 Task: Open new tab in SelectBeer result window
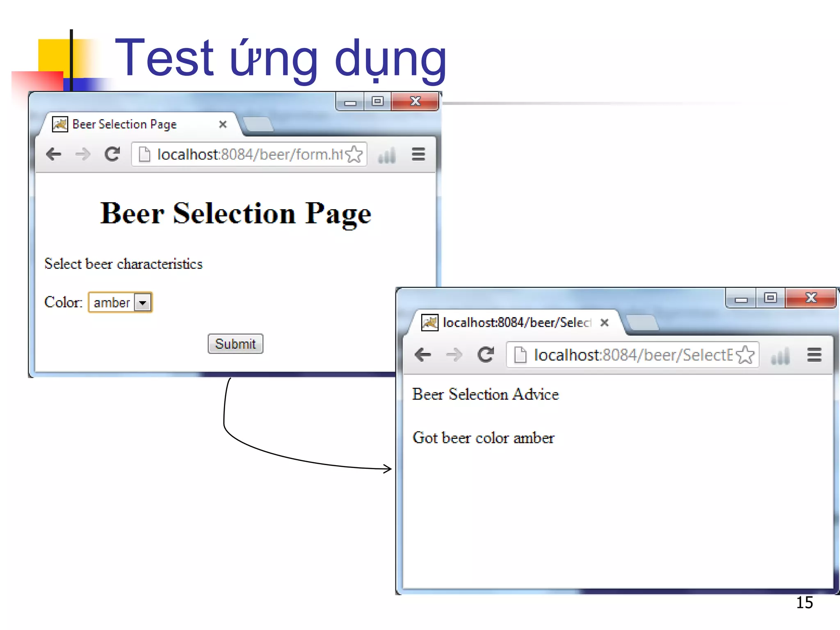click(x=642, y=322)
